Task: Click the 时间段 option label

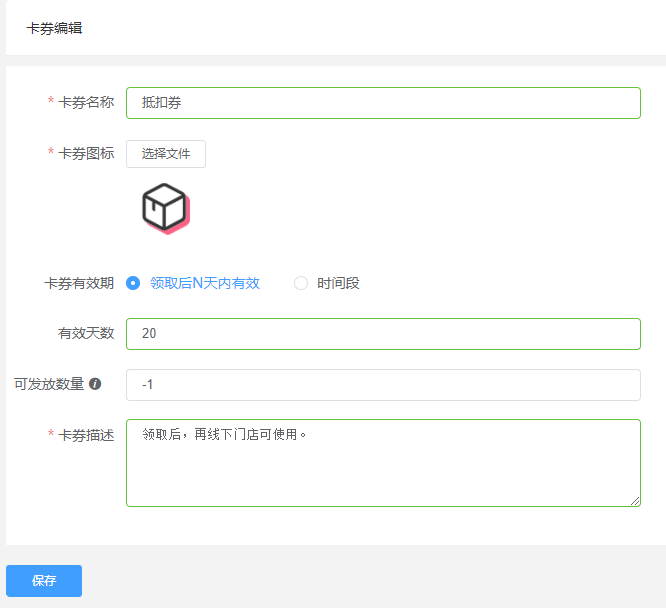Action: pos(338,283)
